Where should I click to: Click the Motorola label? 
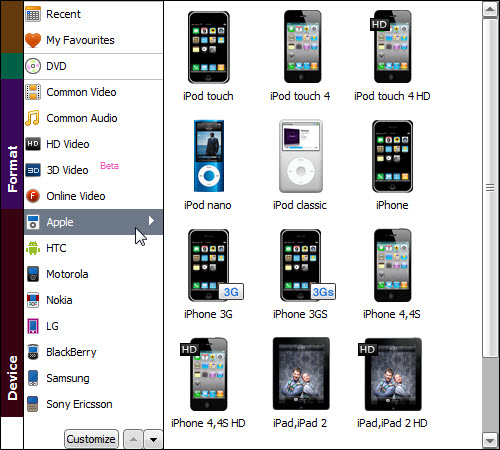67,274
